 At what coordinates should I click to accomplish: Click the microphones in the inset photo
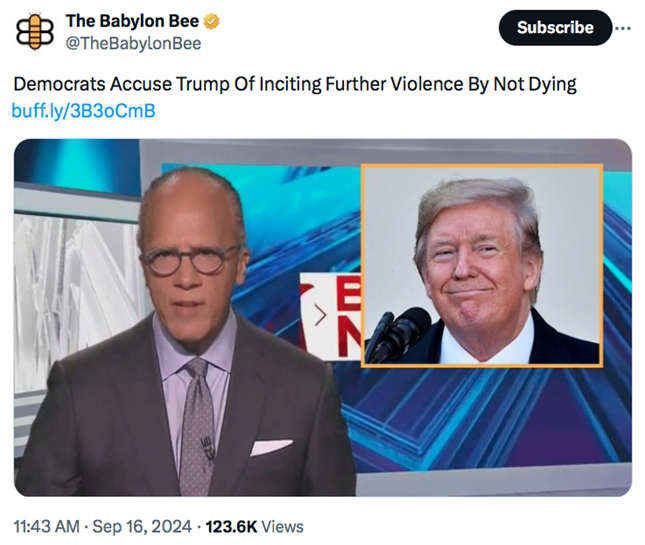coord(397,335)
